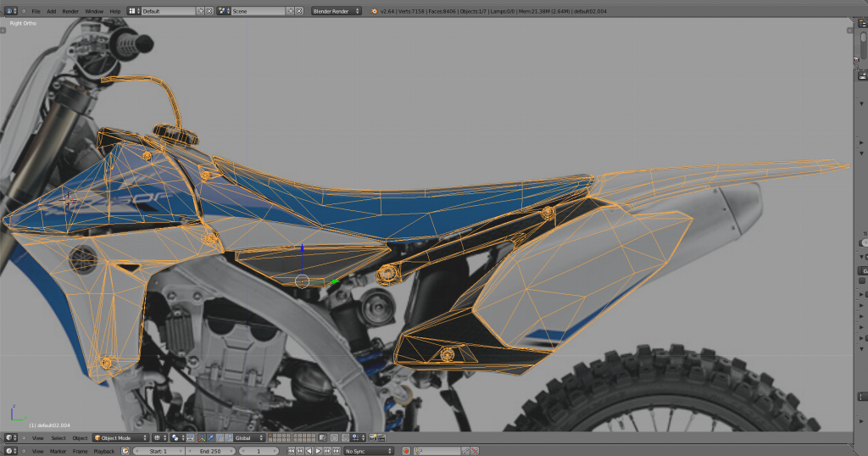This screenshot has height=456, width=868.
Task: Delete the active Scene
Action: [299, 11]
